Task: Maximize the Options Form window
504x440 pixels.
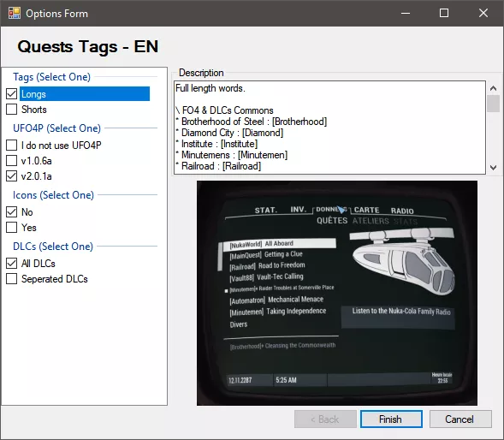Action: click(444, 13)
